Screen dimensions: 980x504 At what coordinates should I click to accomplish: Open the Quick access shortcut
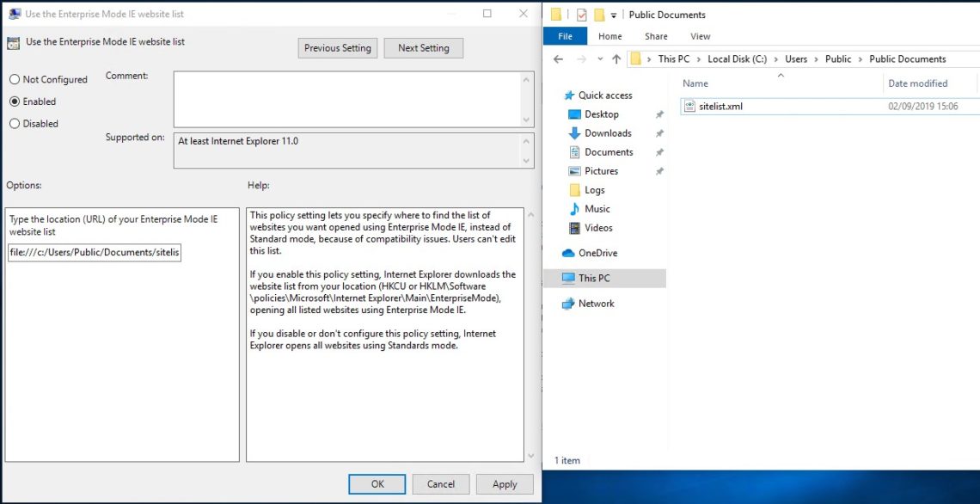608,95
